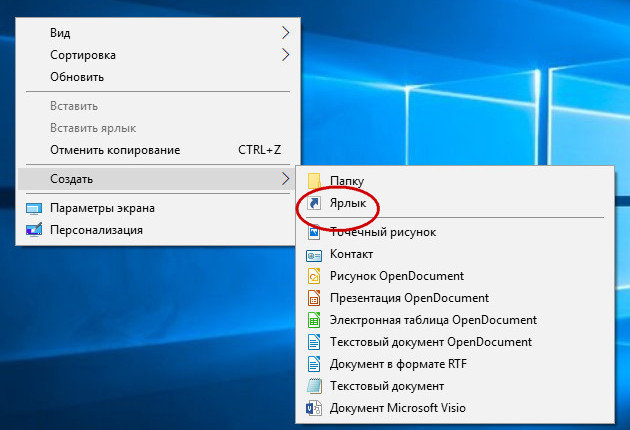Create a new Контакт
Screen dimensions: 630x430
[455, 254]
